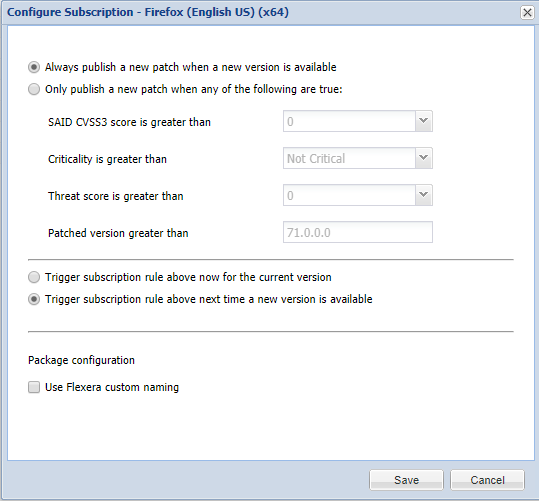Expand the Threat score dropdown arrow

[424, 195]
